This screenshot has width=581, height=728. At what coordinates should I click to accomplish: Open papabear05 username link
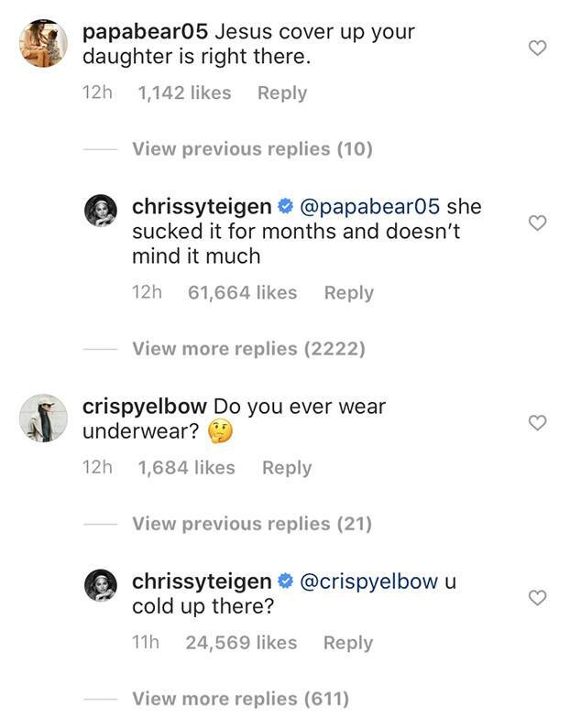145,32
